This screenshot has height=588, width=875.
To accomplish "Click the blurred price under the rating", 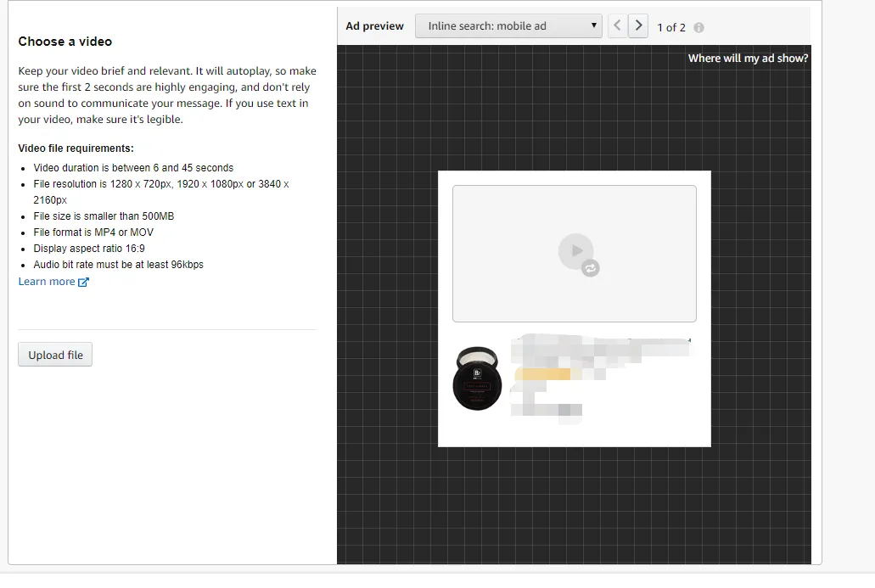I will coord(547,410).
